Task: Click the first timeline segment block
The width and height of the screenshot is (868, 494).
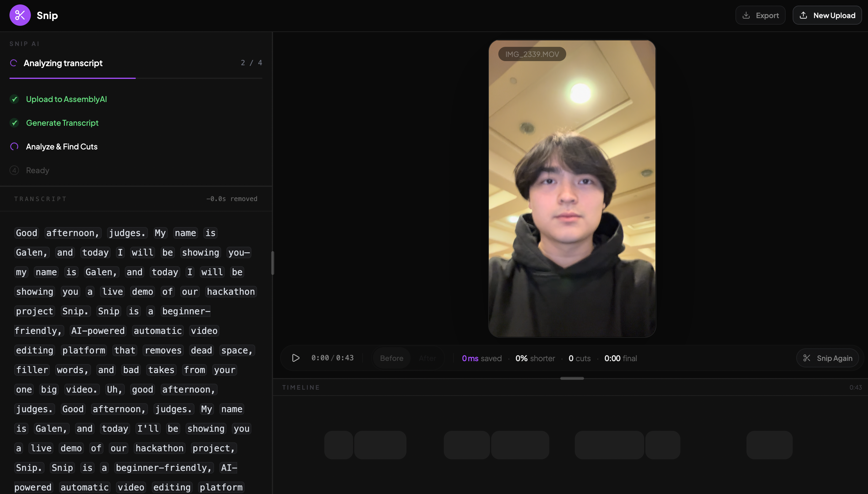Action: [x=339, y=445]
